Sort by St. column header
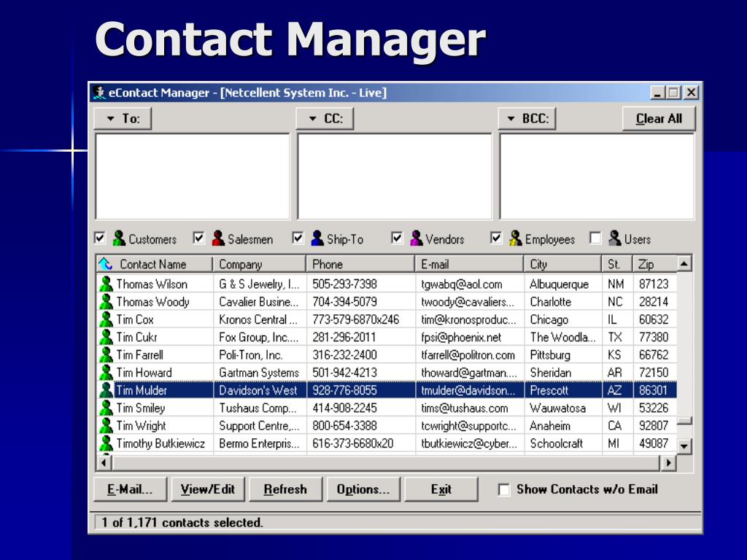The image size is (747, 560). point(617,264)
